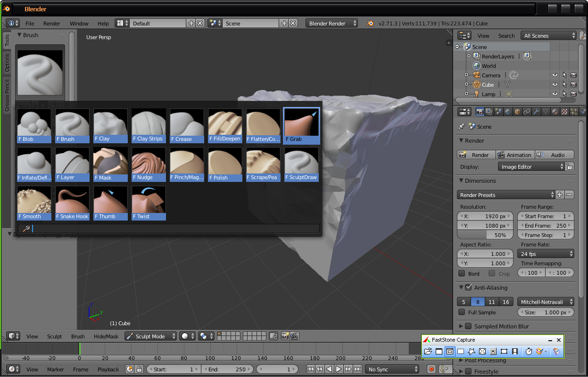
Task: Select the Crease brush
Action: [x=187, y=126]
